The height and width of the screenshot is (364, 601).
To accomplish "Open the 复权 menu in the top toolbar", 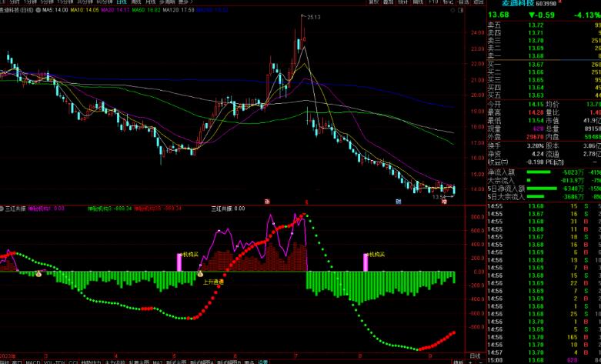I will pos(374,2).
